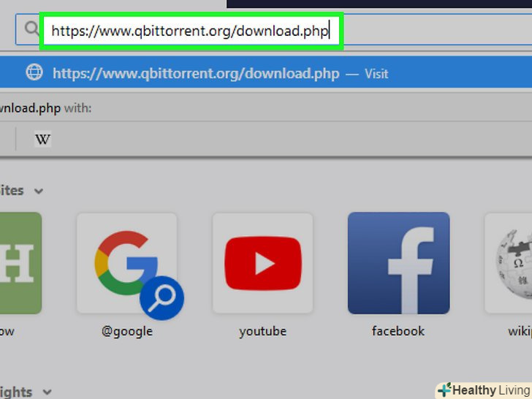Open the @google search shortcut tile
This screenshot has height=399, width=532.
(127, 263)
